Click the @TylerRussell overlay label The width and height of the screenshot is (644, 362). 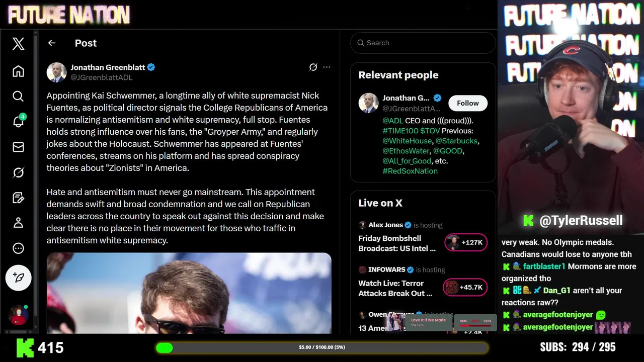click(580, 220)
